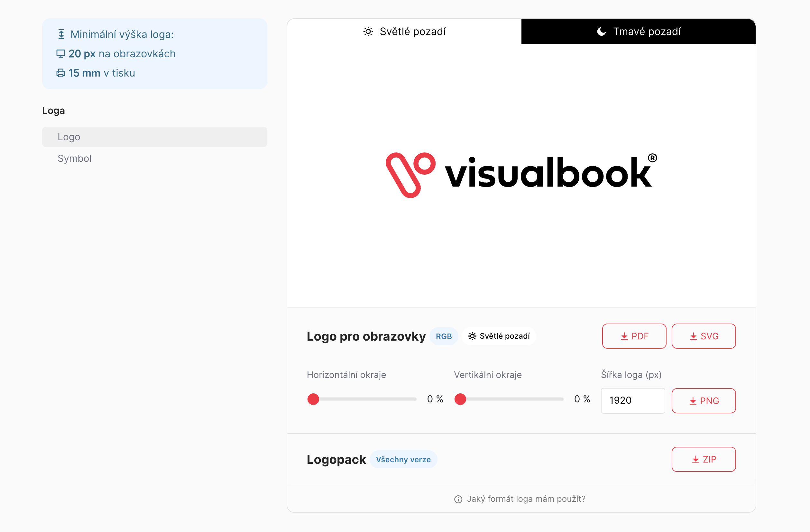Download the logo as PNG
This screenshot has height=532, width=810.
click(704, 401)
